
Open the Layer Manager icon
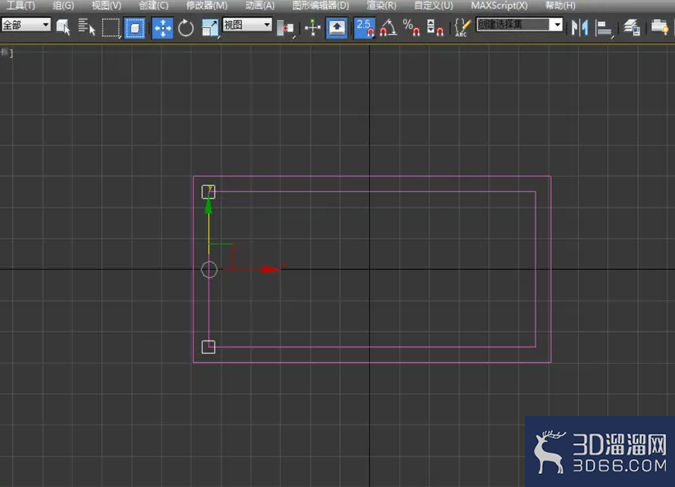click(x=632, y=28)
